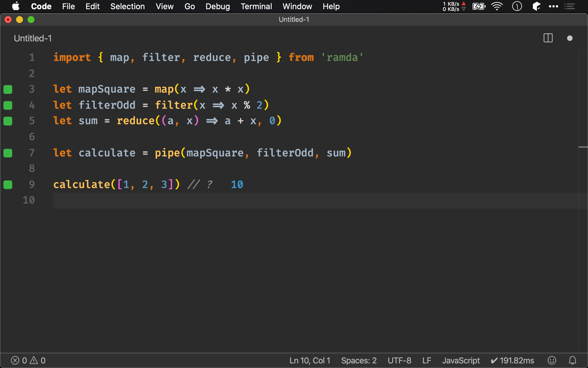Open the Window menu
The height and width of the screenshot is (368, 588).
(297, 6)
